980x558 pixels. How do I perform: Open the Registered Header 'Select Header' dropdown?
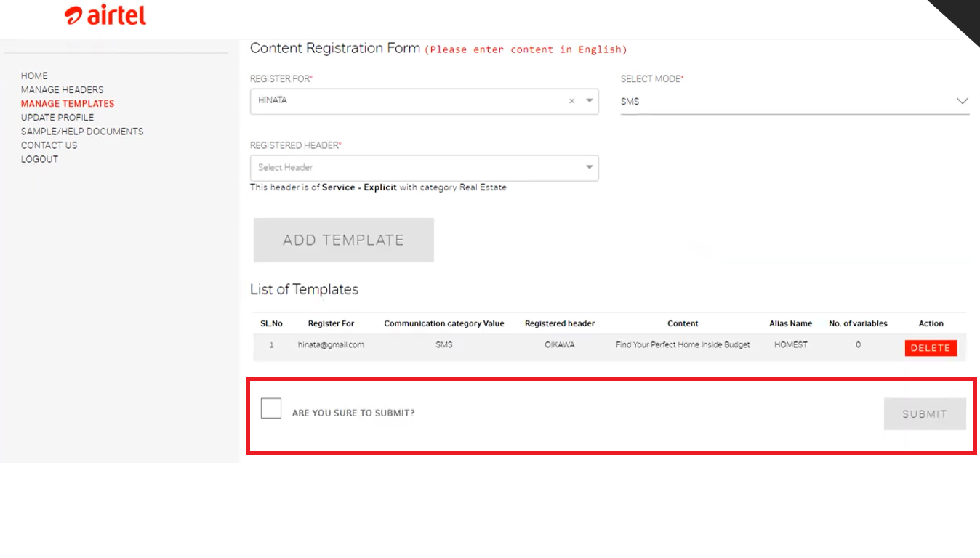(424, 168)
